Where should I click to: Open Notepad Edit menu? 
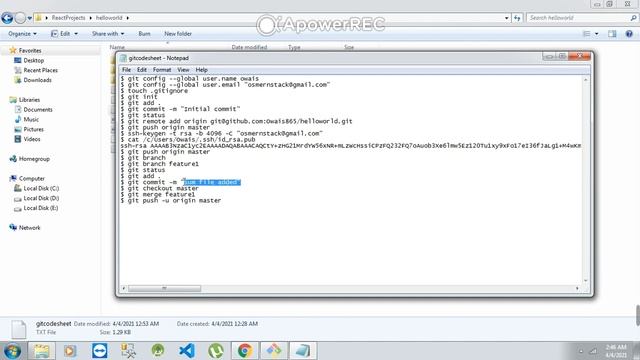click(x=142, y=70)
